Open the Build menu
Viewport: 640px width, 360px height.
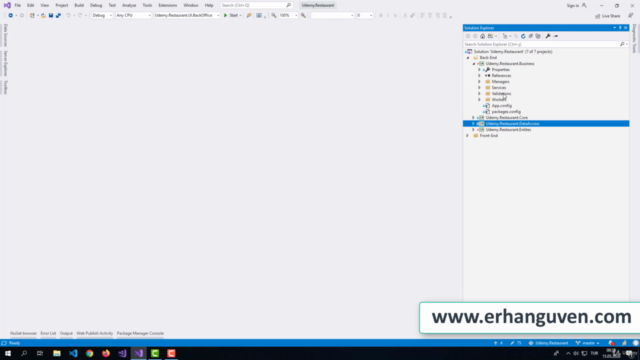(x=79, y=5)
